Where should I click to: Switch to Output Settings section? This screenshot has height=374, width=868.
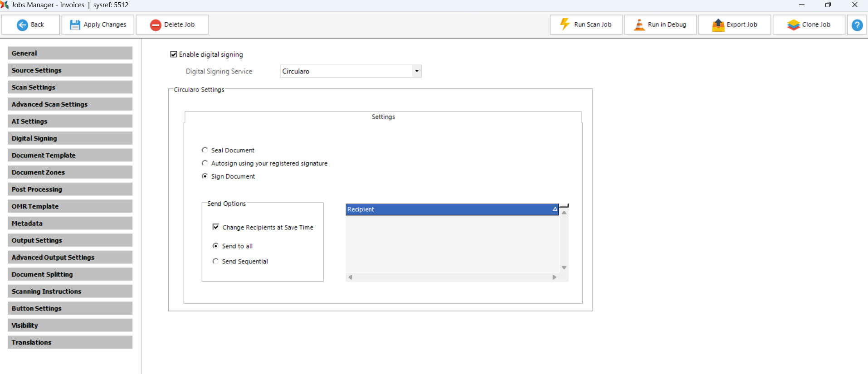[70, 240]
